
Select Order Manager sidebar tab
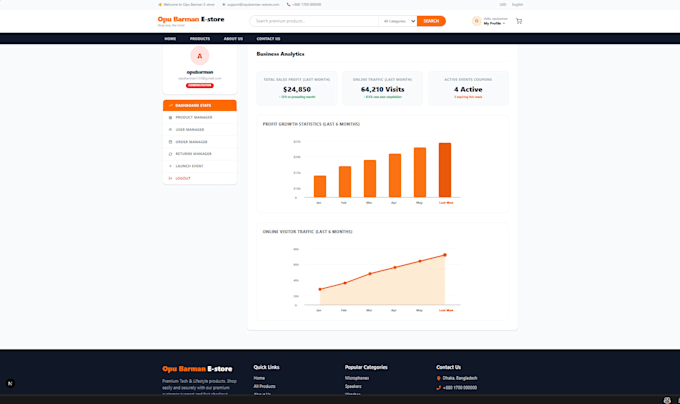[x=200, y=142]
